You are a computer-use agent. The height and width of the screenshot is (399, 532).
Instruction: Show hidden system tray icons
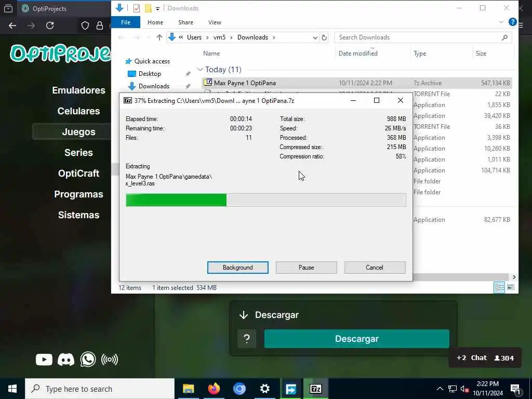coord(440,389)
